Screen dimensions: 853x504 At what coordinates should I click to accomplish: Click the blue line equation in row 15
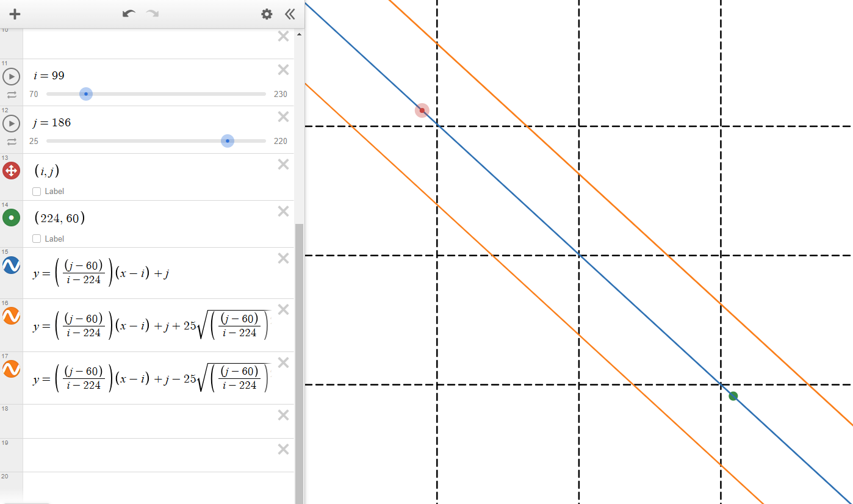click(101, 273)
